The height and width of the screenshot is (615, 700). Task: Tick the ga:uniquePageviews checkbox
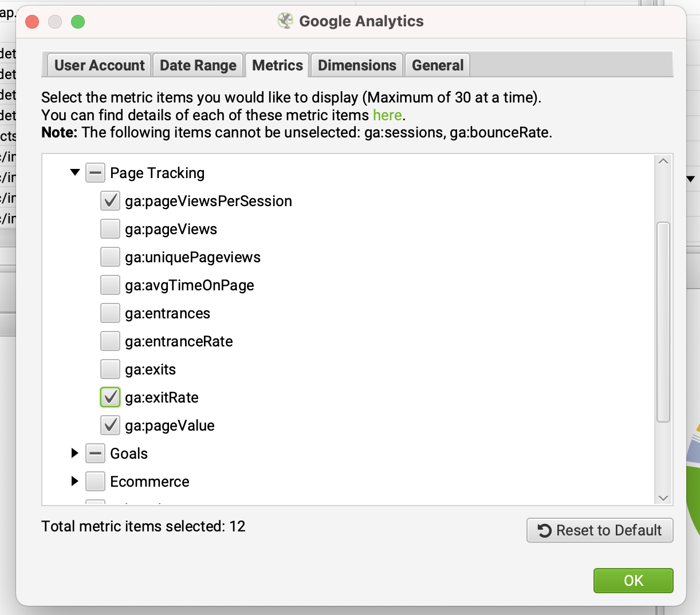pos(110,257)
